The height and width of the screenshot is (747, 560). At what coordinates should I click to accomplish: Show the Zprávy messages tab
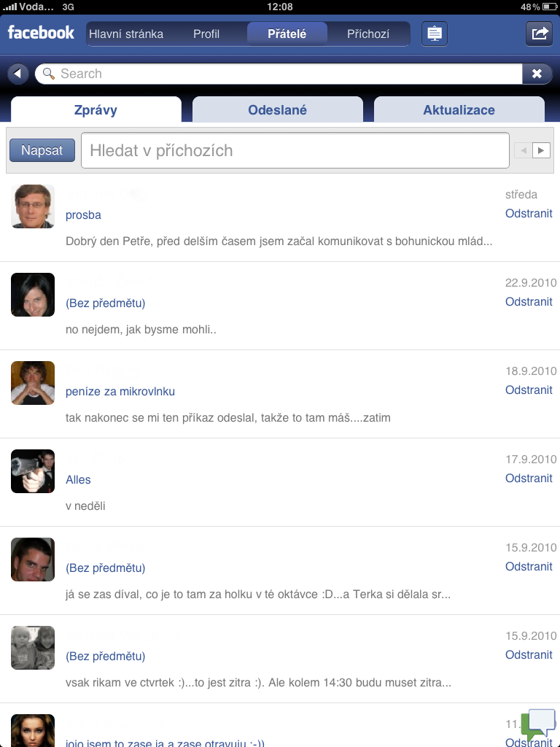tap(96, 109)
